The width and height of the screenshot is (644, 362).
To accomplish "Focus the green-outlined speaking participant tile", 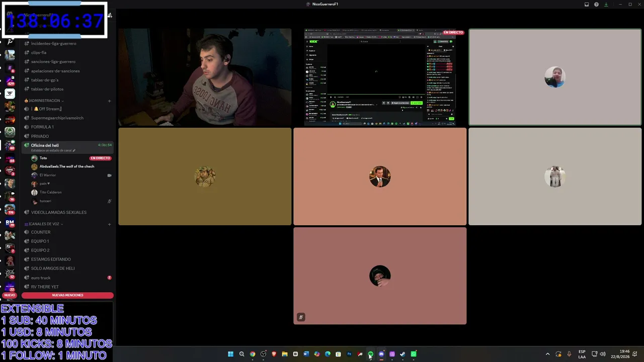I will coord(555,77).
